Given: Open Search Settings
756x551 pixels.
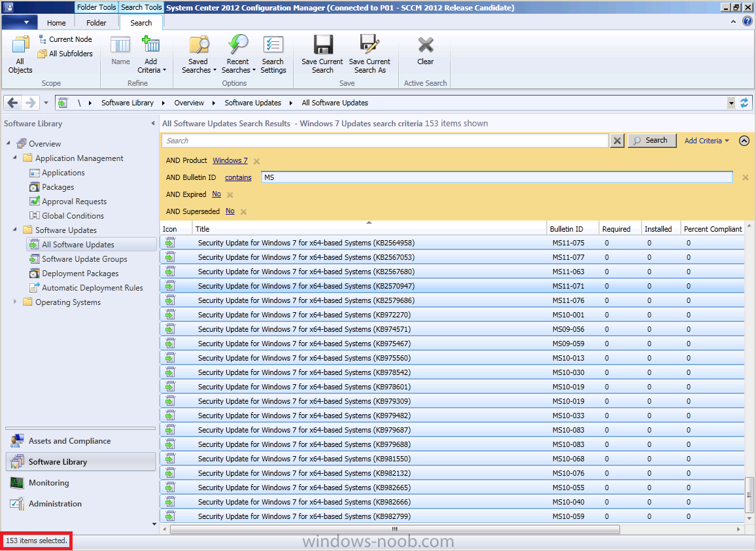Looking at the screenshot, I should point(273,54).
